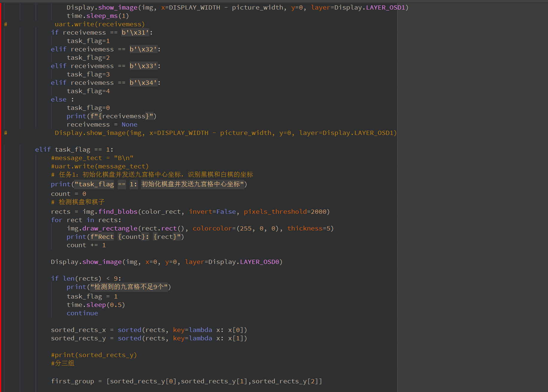
Task: Click the commented uart.write(receivemess) line
Action: (x=99, y=24)
